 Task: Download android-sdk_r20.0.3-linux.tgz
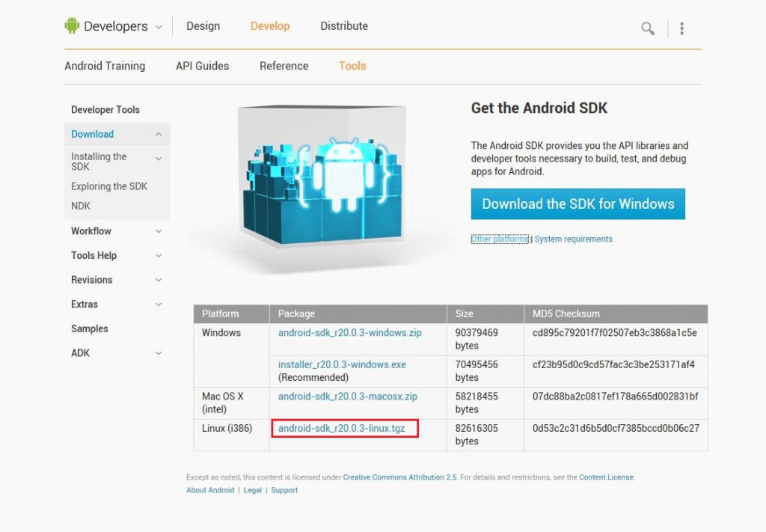(341, 429)
